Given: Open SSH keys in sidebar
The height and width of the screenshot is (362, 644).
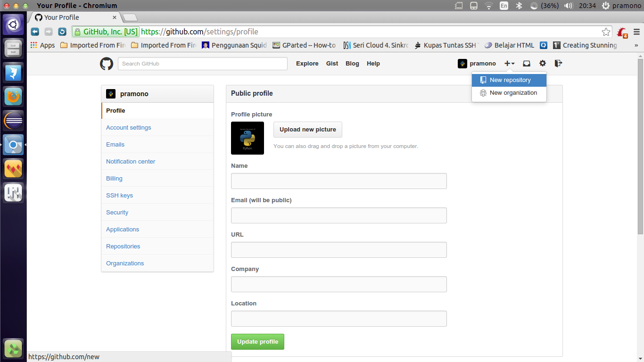Looking at the screenshot, I should (x=157, y=196).
